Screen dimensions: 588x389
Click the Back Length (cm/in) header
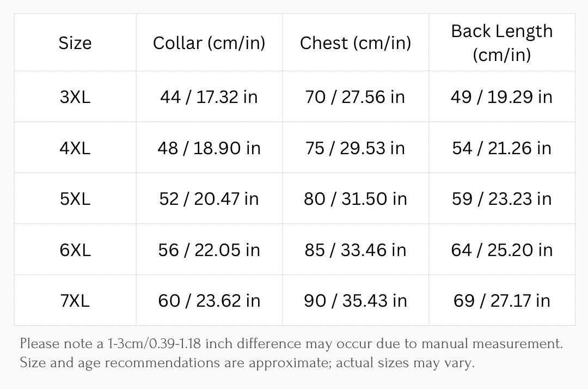coord(502,42)
